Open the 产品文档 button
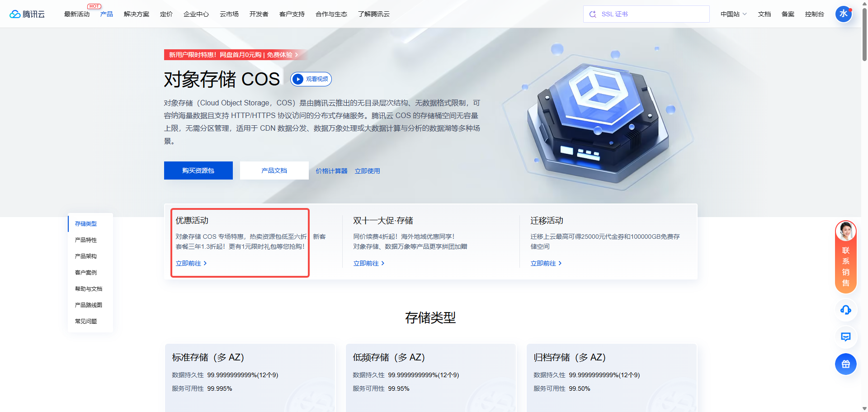This screenshot has height=412, width=868. click(274, 170)
